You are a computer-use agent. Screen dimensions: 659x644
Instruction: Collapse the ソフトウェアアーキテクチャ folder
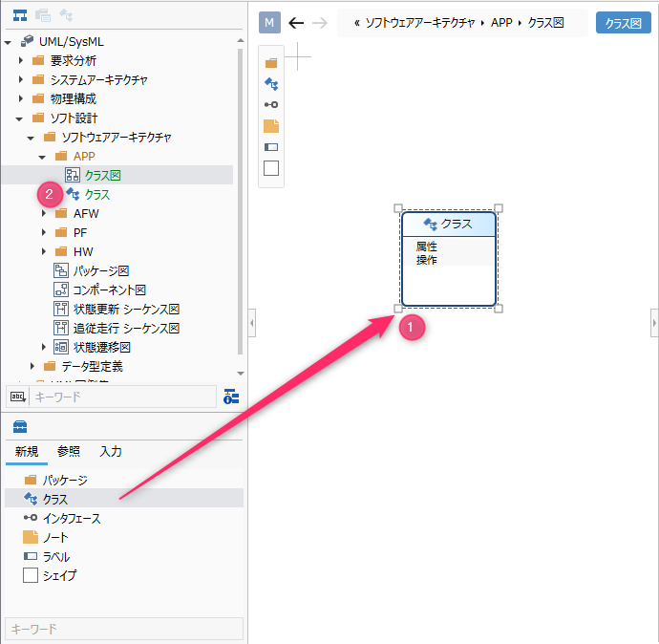(x=31, y=138)
